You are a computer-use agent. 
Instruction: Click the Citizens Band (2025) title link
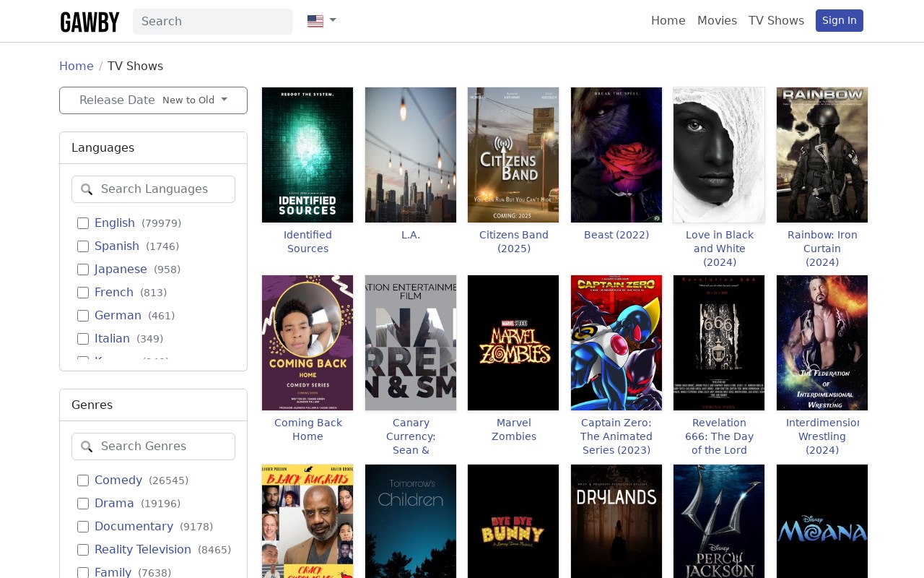513,242
